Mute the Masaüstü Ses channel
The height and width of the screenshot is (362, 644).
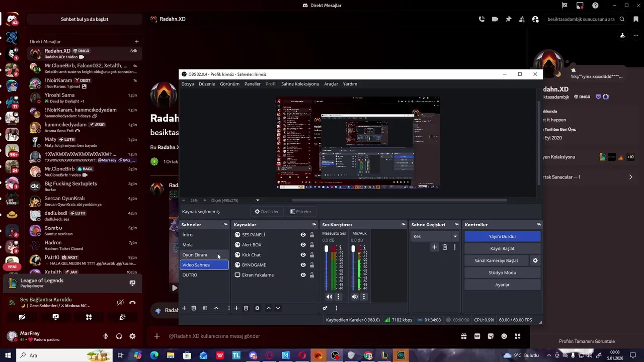coord(329,297)
